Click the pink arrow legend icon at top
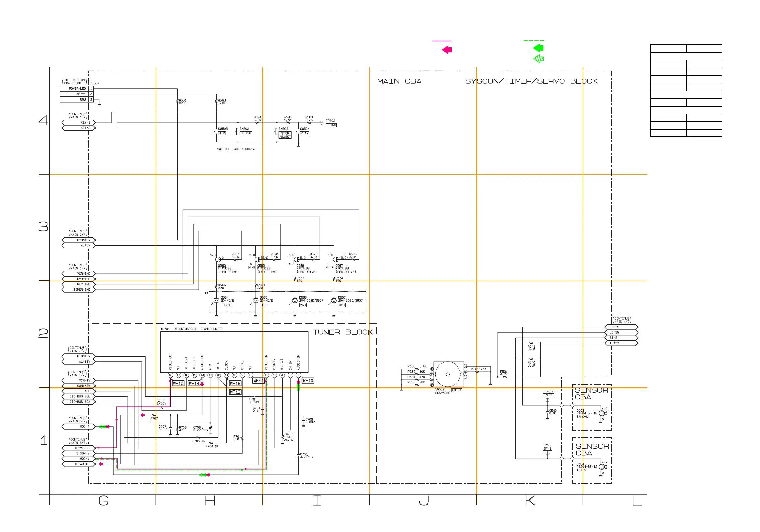The image size is (760, 532). 447,50
